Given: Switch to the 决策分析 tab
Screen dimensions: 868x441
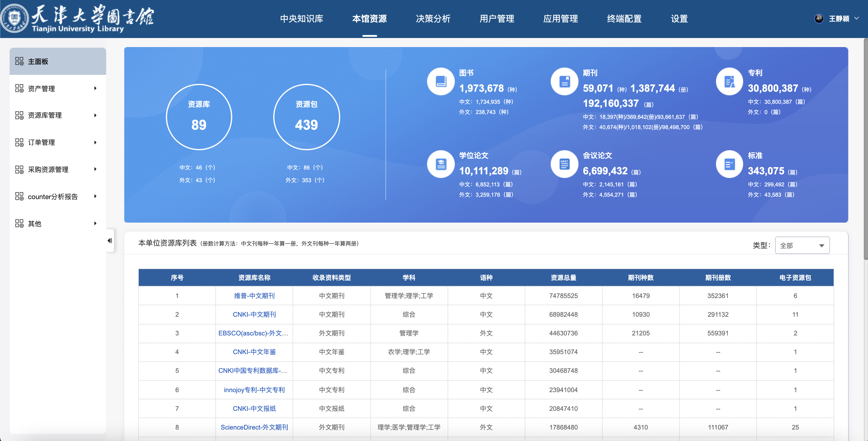Looking at the screenshot, I should [x=433, y=18].
